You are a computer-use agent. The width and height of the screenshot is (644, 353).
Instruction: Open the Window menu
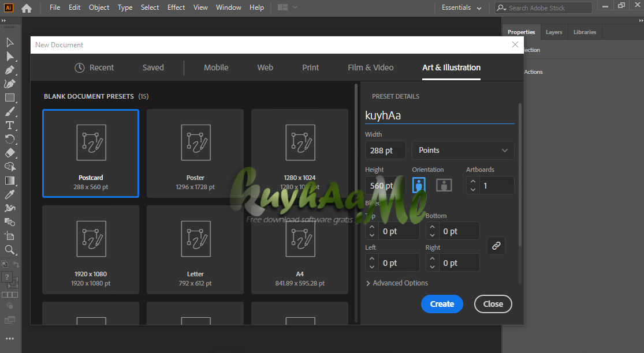[x=229, y=7]
